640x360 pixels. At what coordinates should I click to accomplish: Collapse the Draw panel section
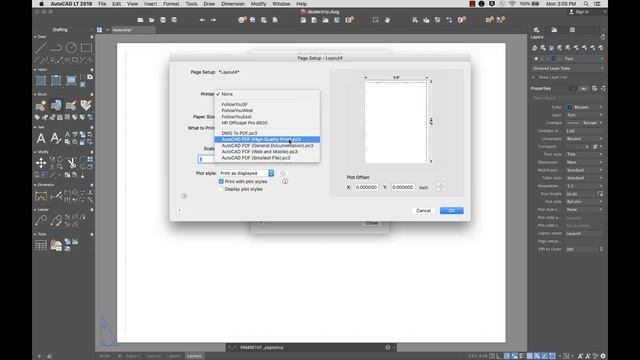click(x=35, y=37)
